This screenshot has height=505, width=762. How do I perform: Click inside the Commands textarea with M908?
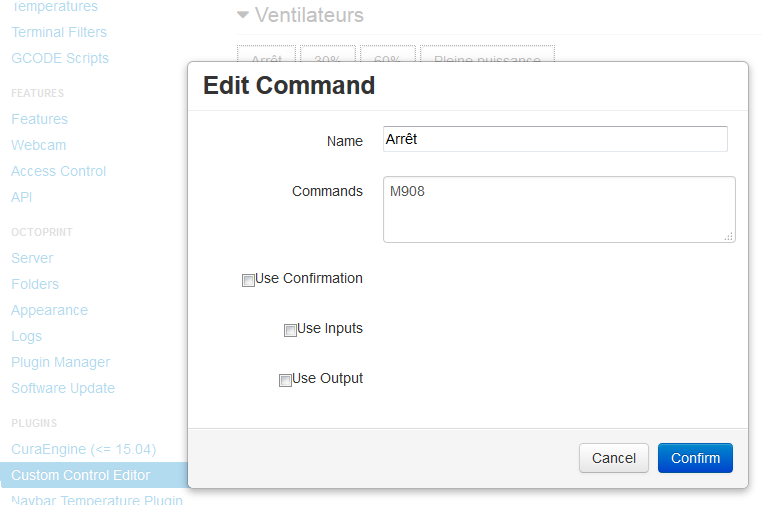[x=559, y=209]
